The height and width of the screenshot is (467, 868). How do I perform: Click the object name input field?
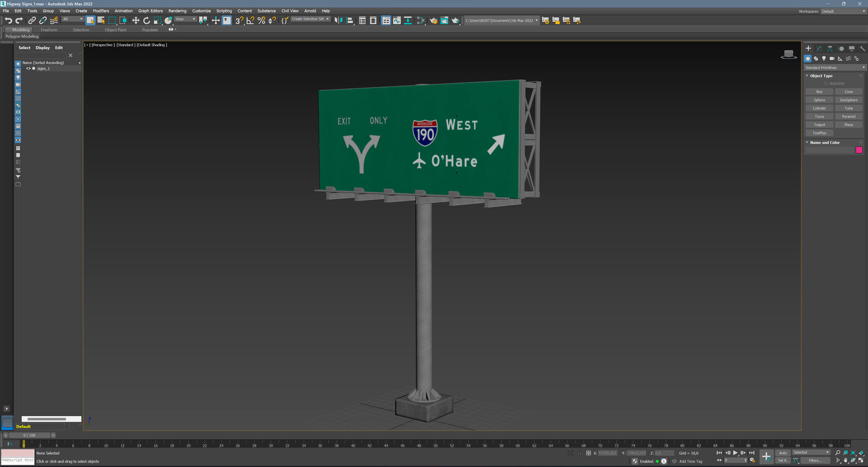point(830,150)
